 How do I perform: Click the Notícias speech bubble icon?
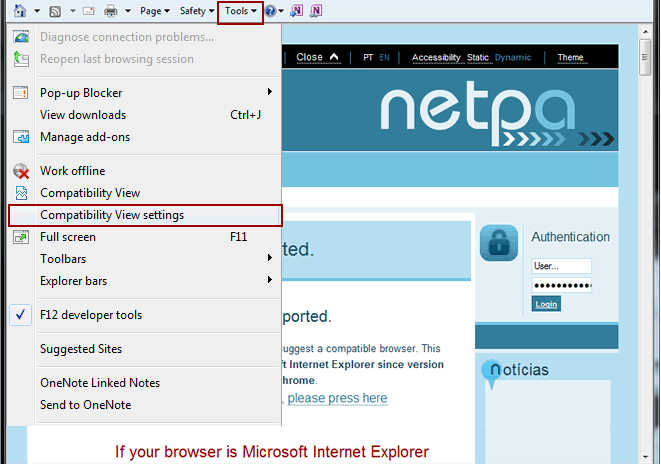tap(491, 374)
